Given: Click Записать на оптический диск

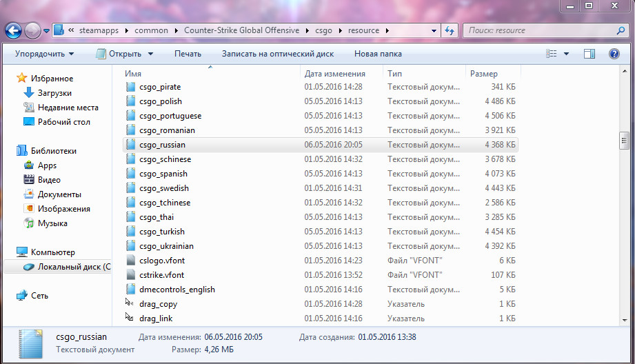Looking at the screenshot, I should (278, 54).
